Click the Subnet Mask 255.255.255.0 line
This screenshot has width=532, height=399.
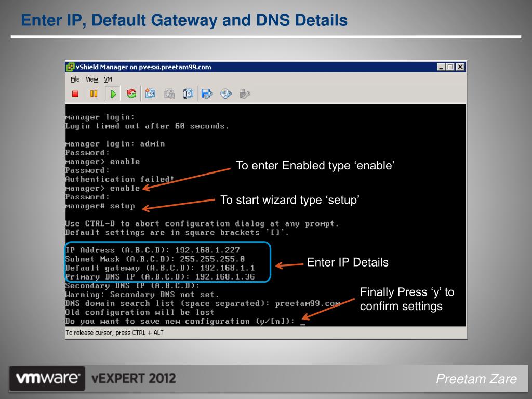coord(155,259)
